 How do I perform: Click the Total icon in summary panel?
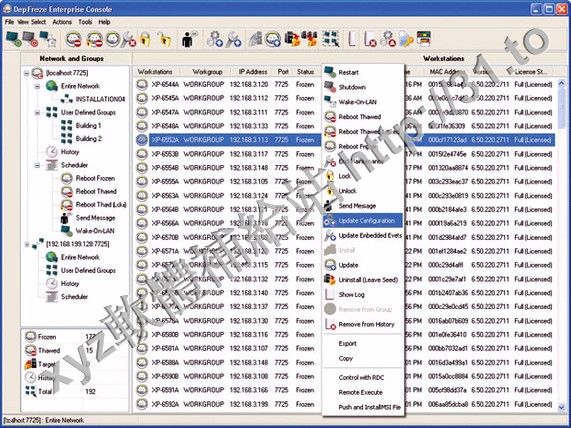tap(31, 392)
